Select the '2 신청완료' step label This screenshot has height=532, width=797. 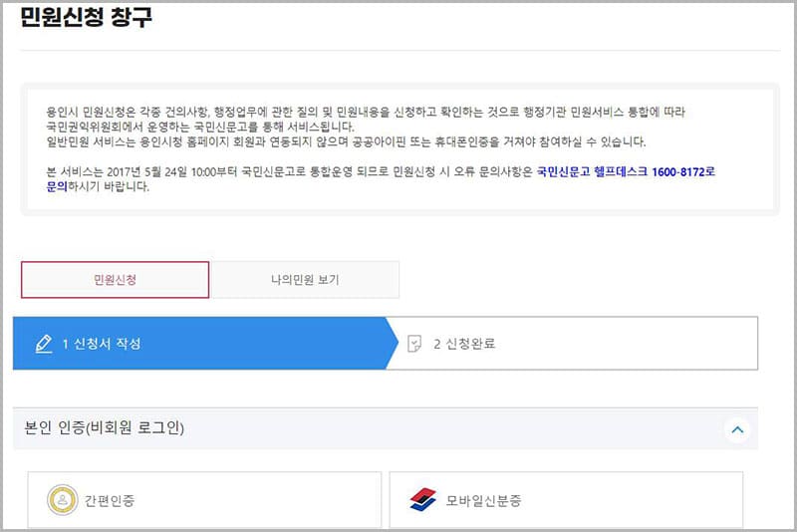click(x=464, y=344)
